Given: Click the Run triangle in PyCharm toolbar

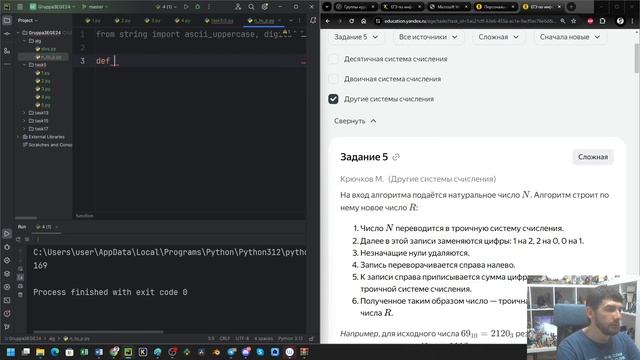Looking at the screenshot, I should point(186,7).
